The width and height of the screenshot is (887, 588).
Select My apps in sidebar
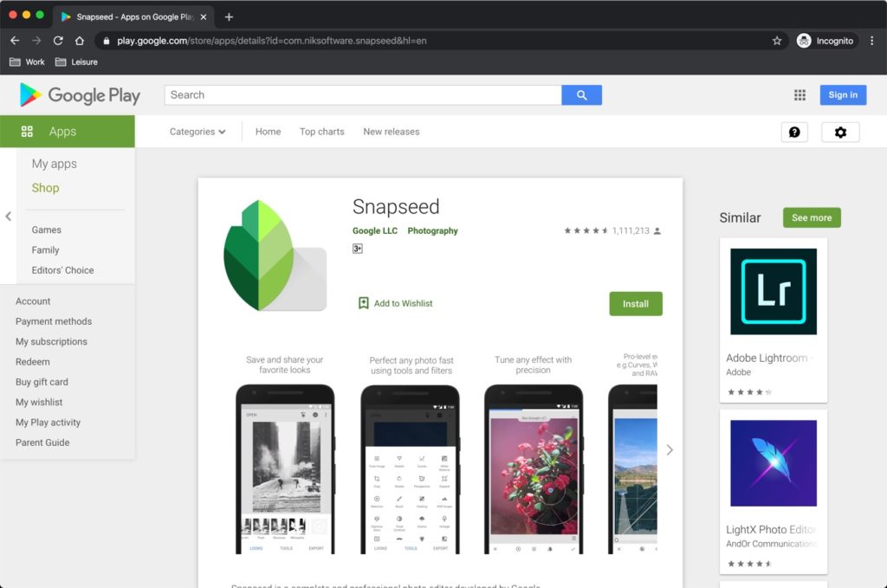(55, 164)
